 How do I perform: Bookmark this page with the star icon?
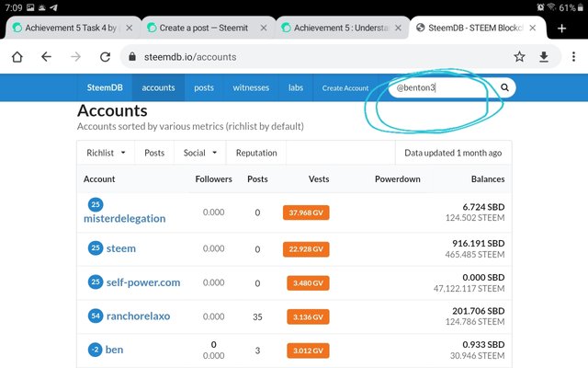pos(520,57)
